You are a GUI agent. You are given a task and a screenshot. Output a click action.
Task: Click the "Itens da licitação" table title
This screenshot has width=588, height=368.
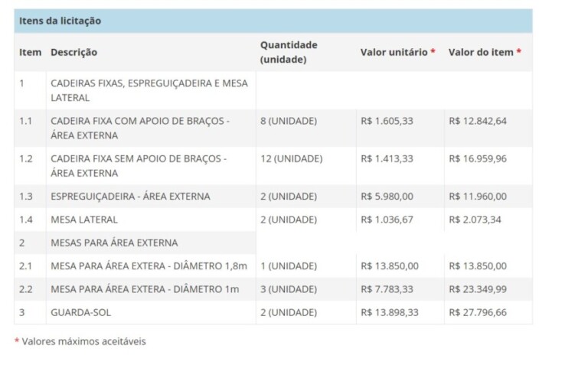pyautogui.click(x=60, y=21)
